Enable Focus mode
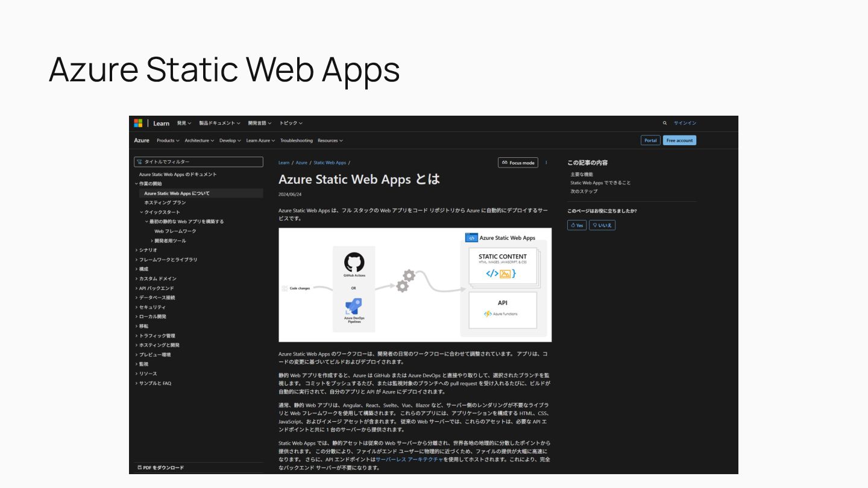Viewport: 868px width, 488px height. click(x=518, y=163)
